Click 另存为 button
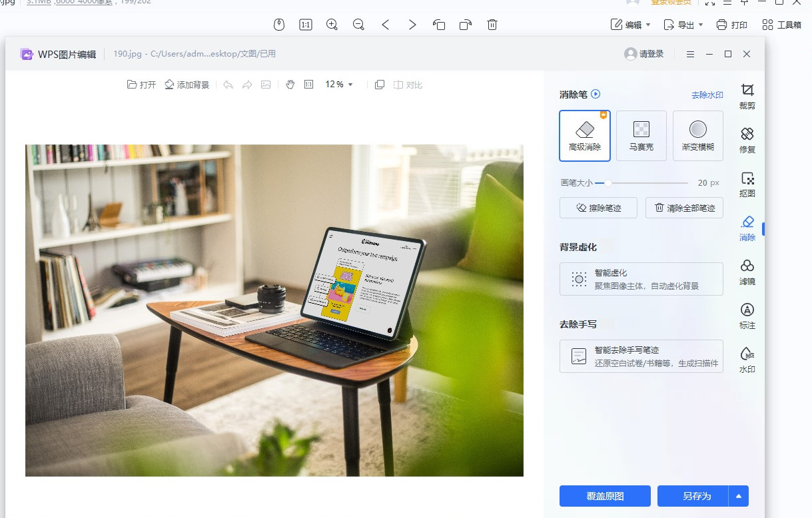The width and height of the screenshot is (812, 518). tap(693, 496)
